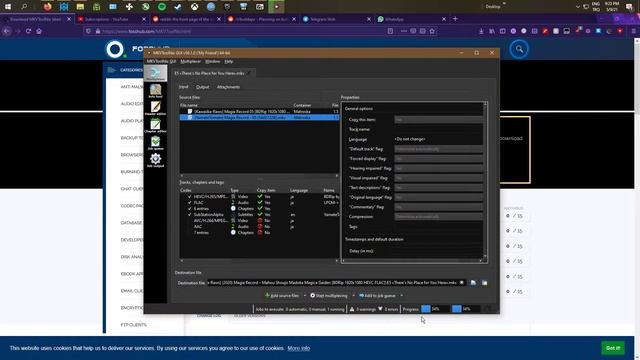Click Start multiplexing button
Viewport: 640px width, 360px height.
point(329,296)
